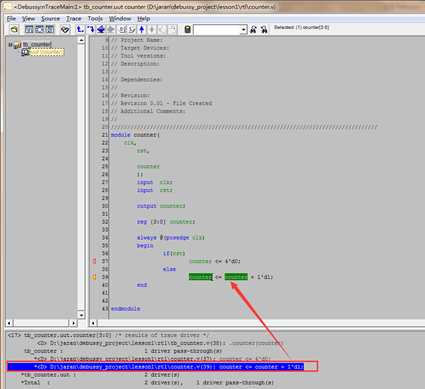Viewport: 425px width, 389px height.
Task: Click the '// Dependencies:' comment line
Action: pos(136,79)
